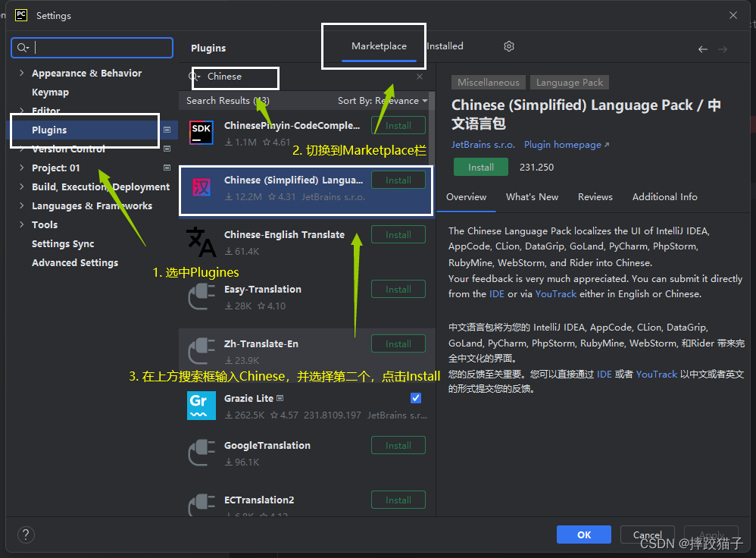756x558 pixels.
Task: Click the project-level marker beside Project: 01
Action: click(167, 168)
